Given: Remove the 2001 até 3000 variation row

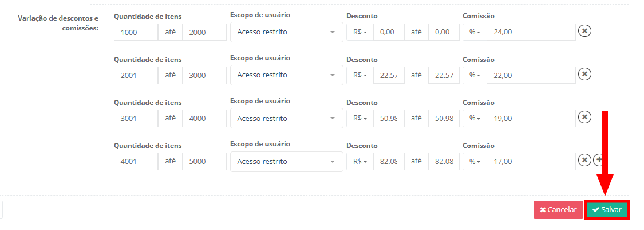Looking at the screenshot, I should pos(584,74).
